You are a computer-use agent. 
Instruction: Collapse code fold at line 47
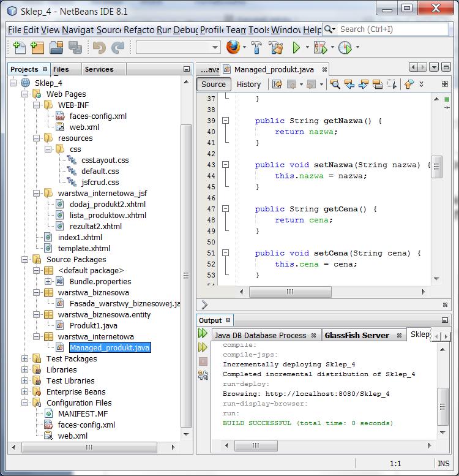225,209
